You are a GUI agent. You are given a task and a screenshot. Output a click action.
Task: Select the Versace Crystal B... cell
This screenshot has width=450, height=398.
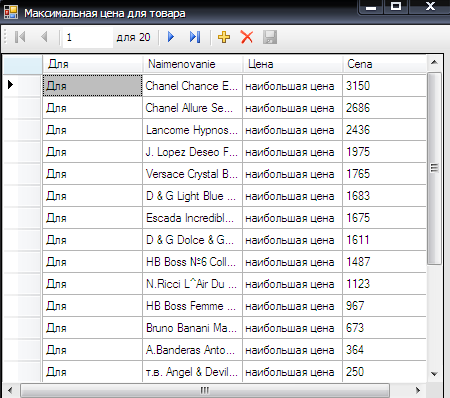coord(192,174)
